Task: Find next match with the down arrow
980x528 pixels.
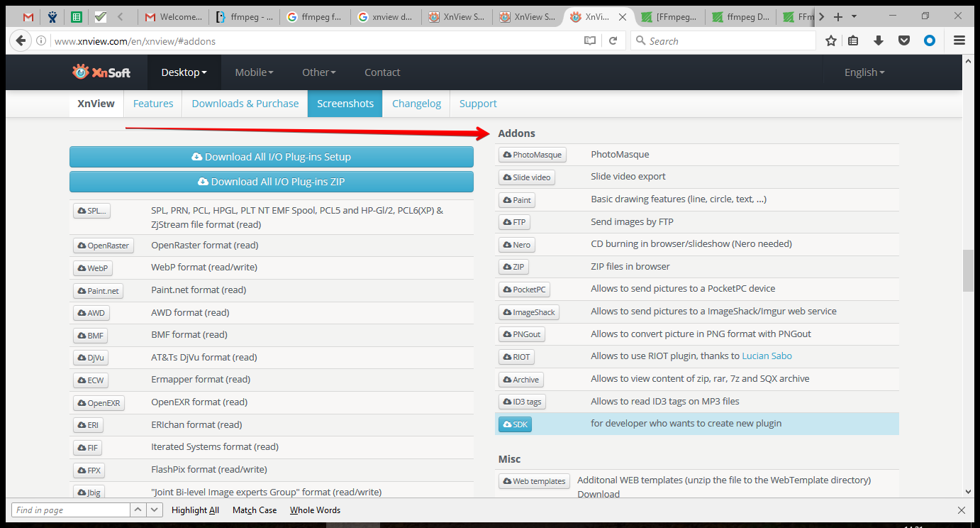Action: (155, 510)
